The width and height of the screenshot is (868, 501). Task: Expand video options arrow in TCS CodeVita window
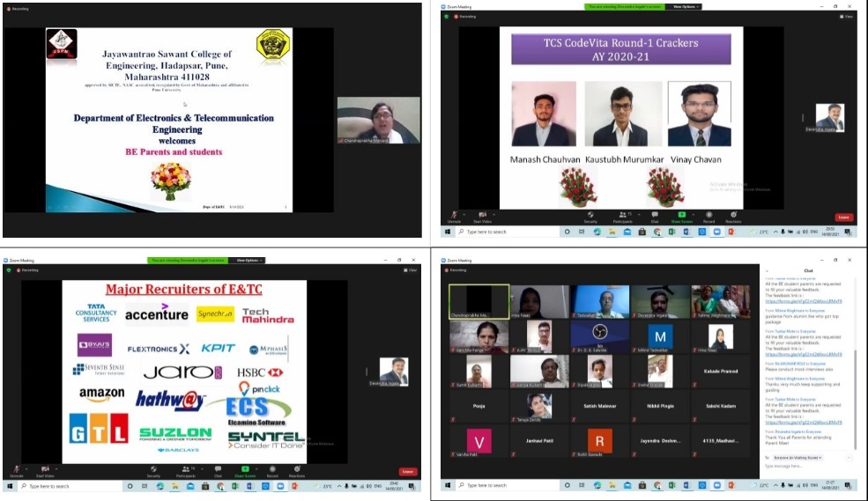493,215
